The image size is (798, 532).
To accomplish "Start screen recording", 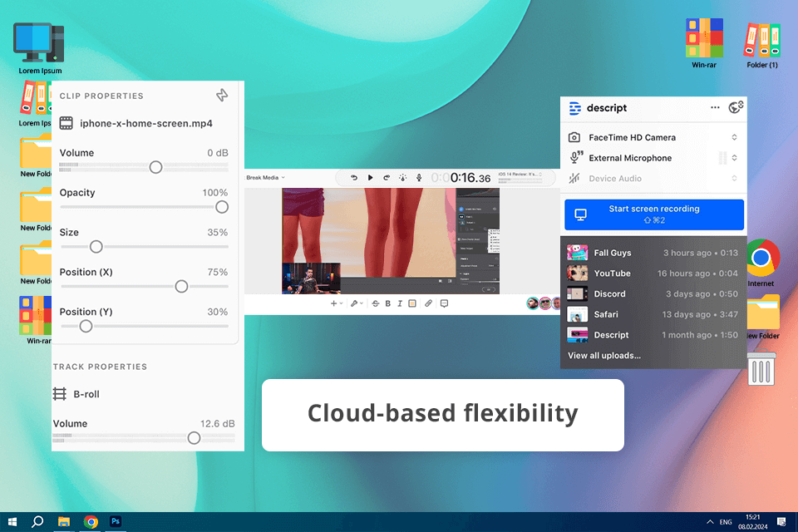I will (654, 214).
